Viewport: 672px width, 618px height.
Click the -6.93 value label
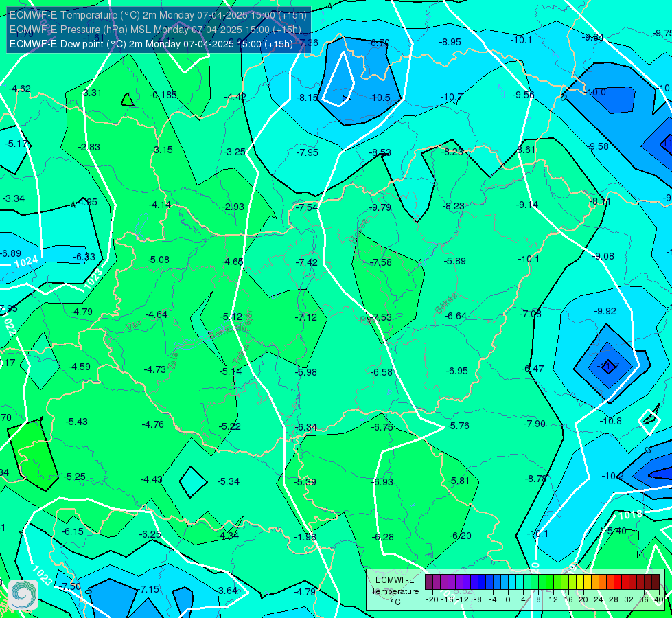[382, 482]
